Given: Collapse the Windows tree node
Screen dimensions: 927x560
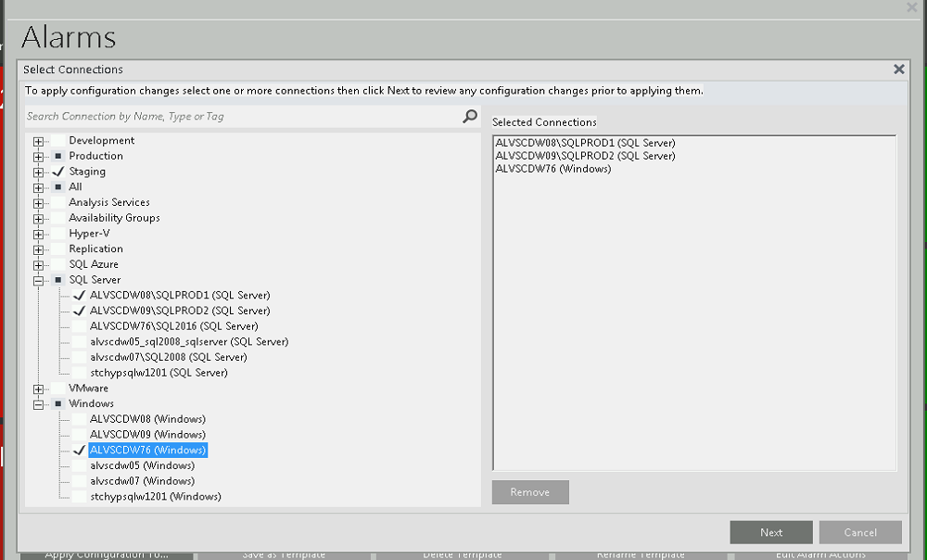Looking at the screenshot, I should click(x=39, y=404).
